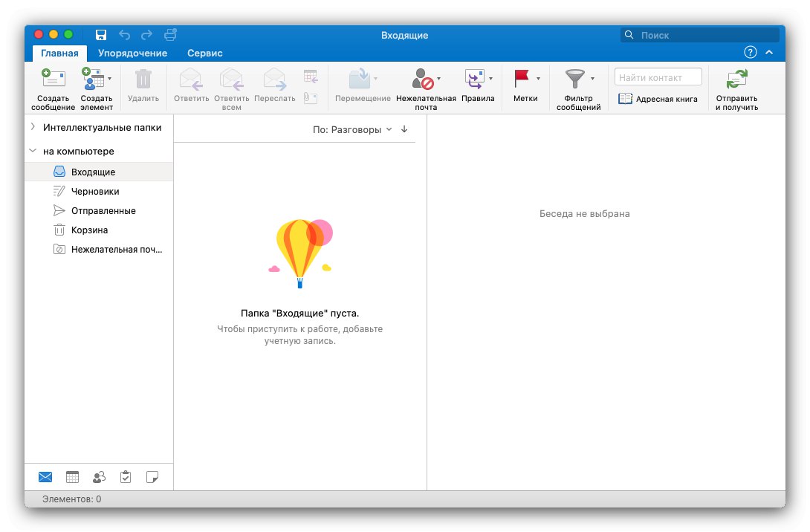This screenshot has width=810, height=532.
Task: Open the Tasks view icon
Action: tap(126, 477)
